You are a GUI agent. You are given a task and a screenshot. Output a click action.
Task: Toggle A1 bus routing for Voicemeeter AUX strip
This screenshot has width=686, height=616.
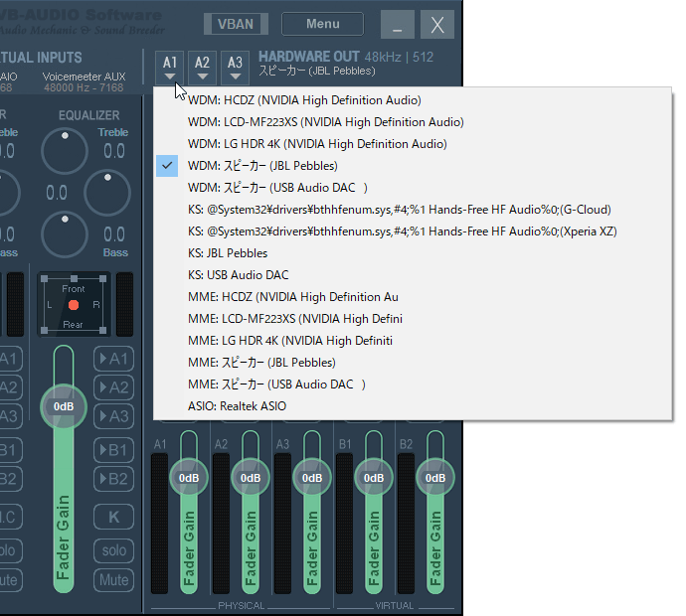(x=113, y=359)
